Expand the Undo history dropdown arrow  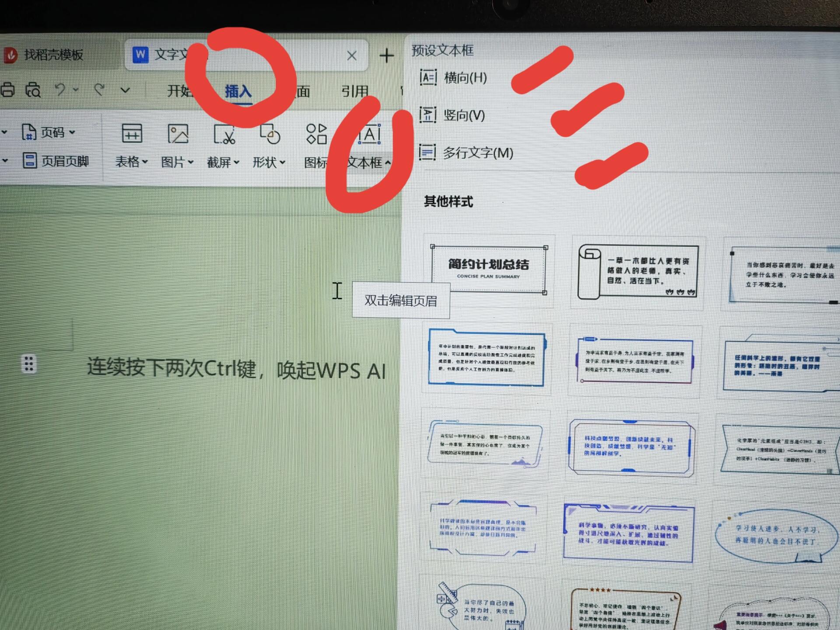tap(76, 90)
